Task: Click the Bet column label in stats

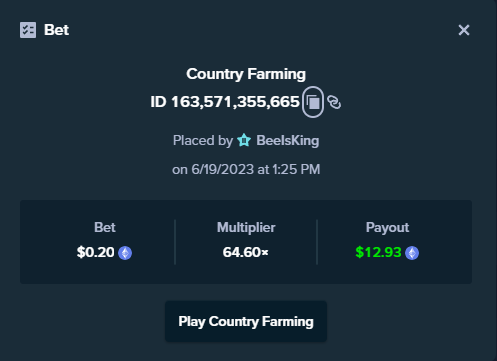Action: pos(105,227)
